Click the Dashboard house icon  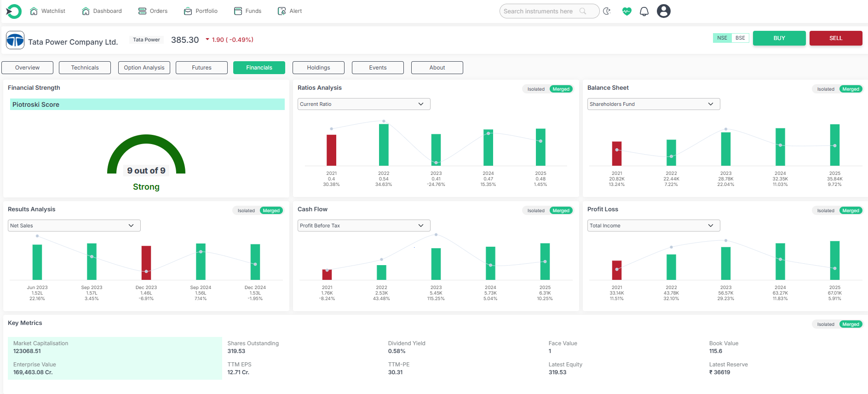point(86,11)
